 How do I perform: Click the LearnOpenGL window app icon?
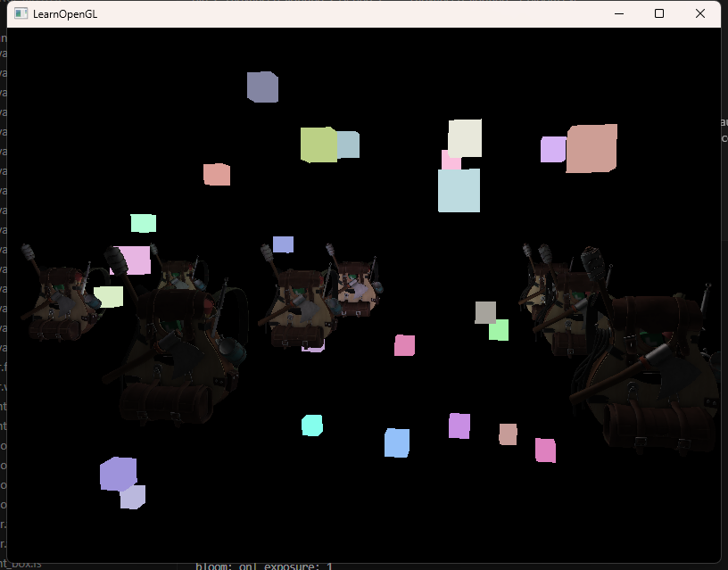[21, 13]
